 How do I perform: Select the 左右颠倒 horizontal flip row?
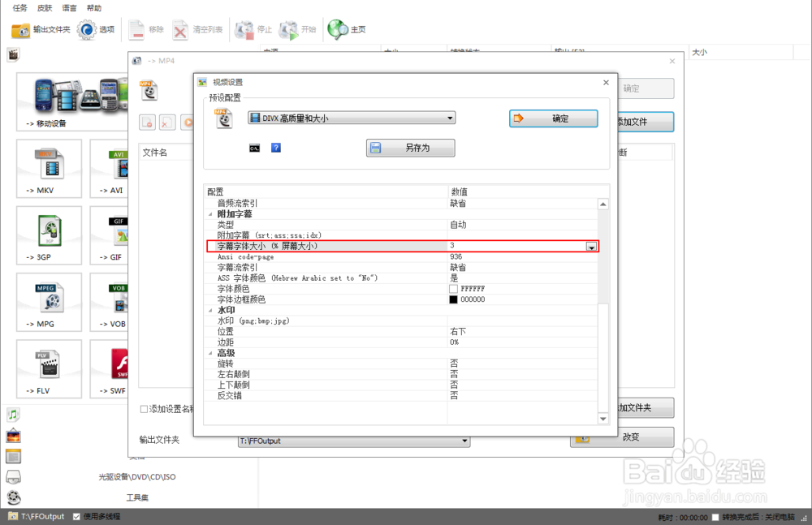coord(401,374)
